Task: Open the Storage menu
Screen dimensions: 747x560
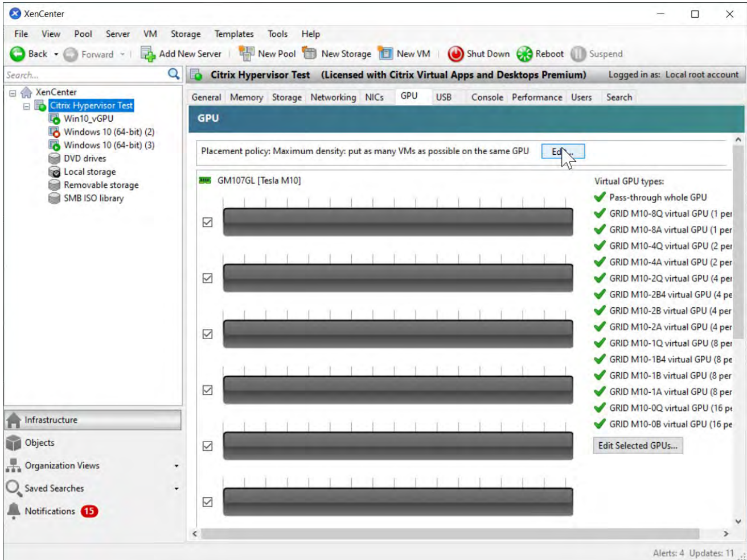Action: click(186, 34)
